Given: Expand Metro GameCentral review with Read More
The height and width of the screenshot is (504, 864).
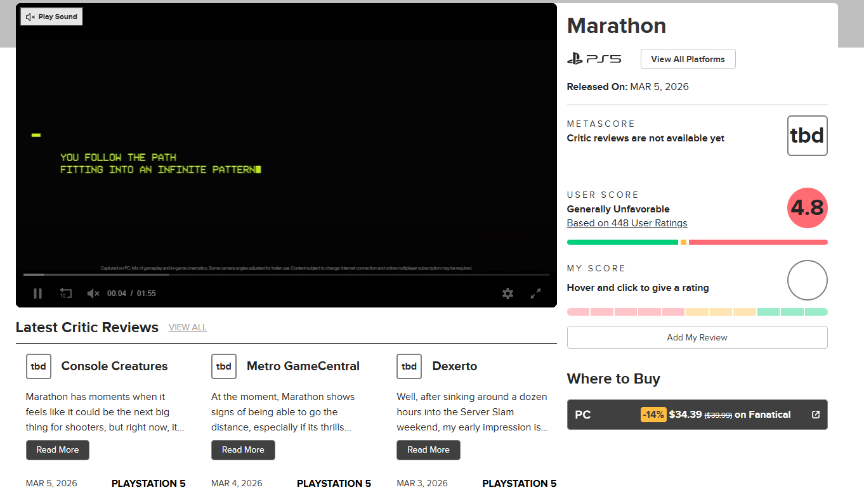Looking at the screenshot, I should 243,450.
